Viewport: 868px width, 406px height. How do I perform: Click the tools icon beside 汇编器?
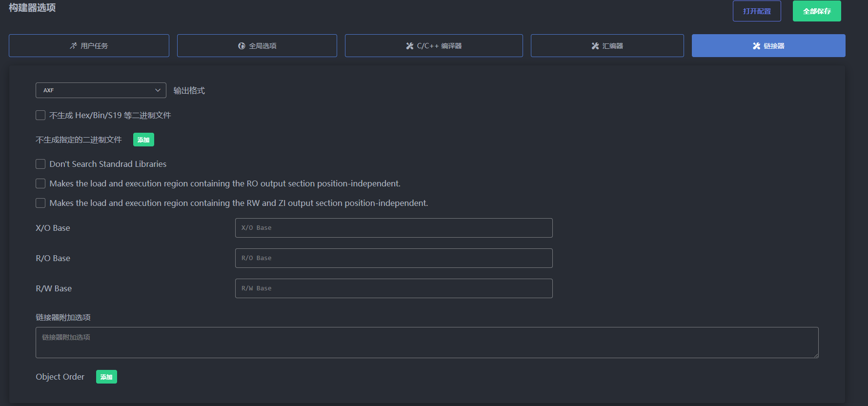pos(595,46)
